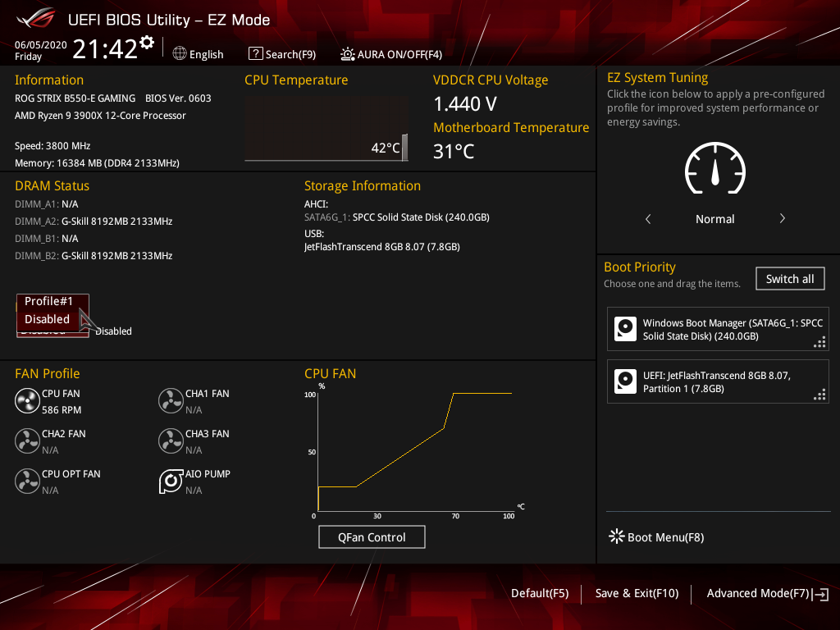
Task: Click the ROG logo in the header
Action: (x=36, y=19)
